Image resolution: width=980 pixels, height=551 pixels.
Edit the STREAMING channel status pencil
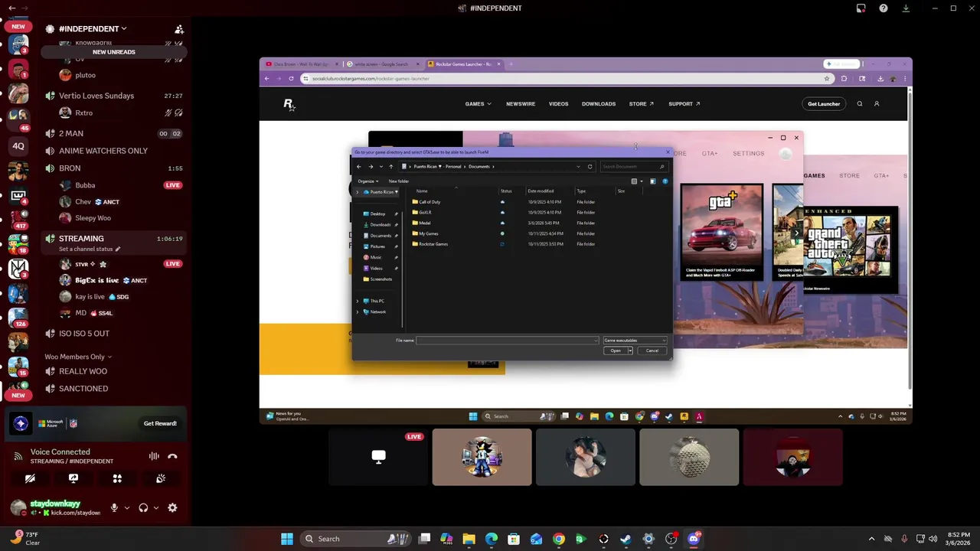pyautogui.click(x=118, y=249)
